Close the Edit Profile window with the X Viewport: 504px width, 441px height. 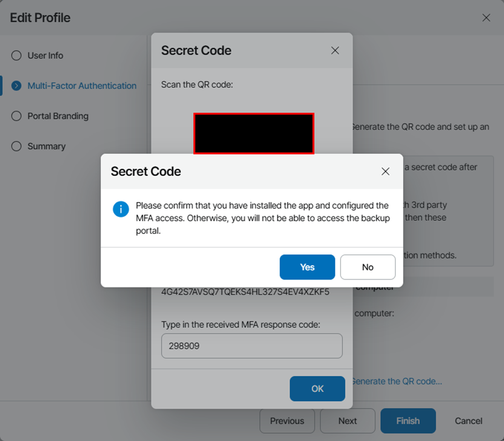[x=486, y=18]
